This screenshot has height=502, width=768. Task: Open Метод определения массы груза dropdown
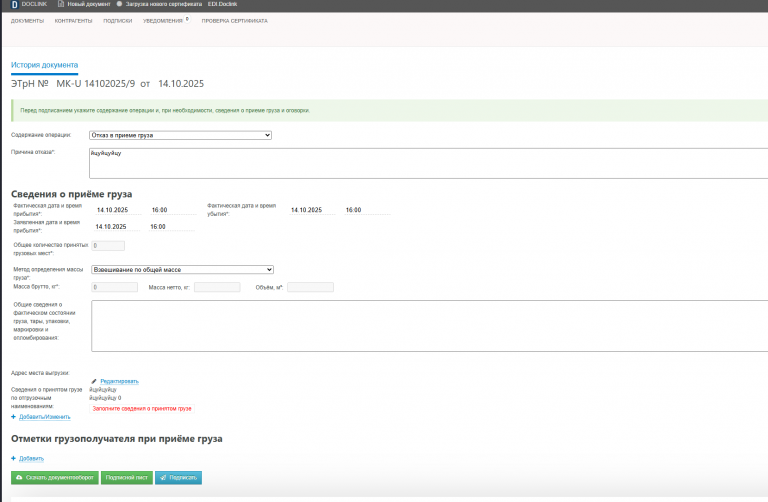coord(182,270)
